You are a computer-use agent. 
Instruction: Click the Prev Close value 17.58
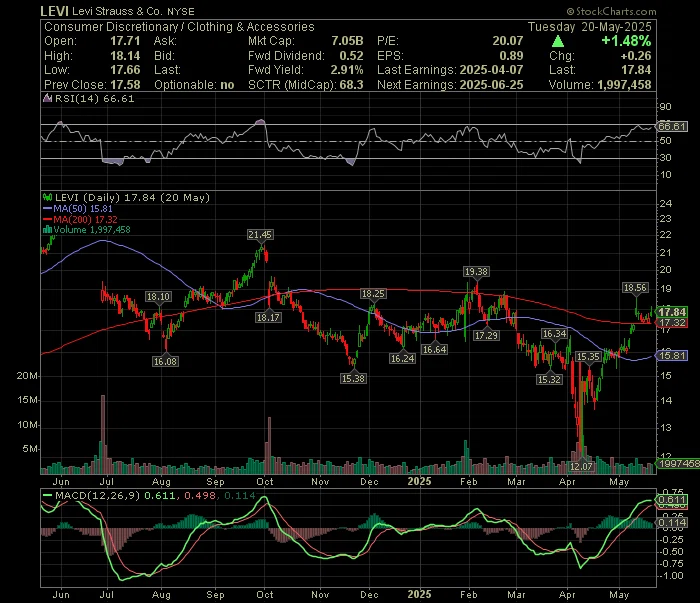[125, 85]
